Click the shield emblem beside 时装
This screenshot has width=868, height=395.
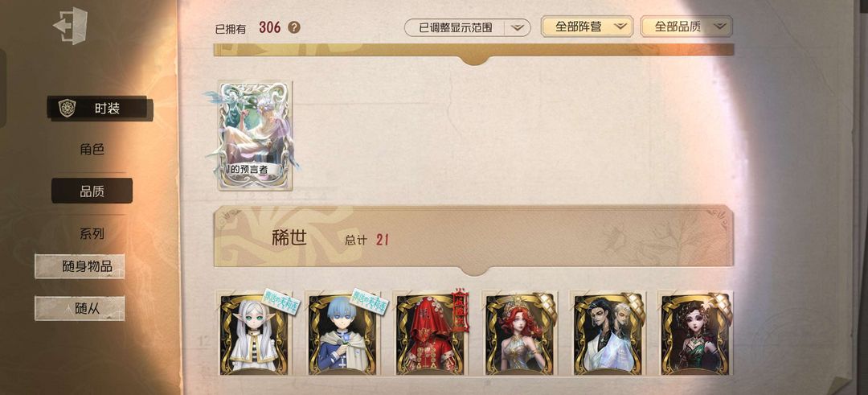pos(67,108)
